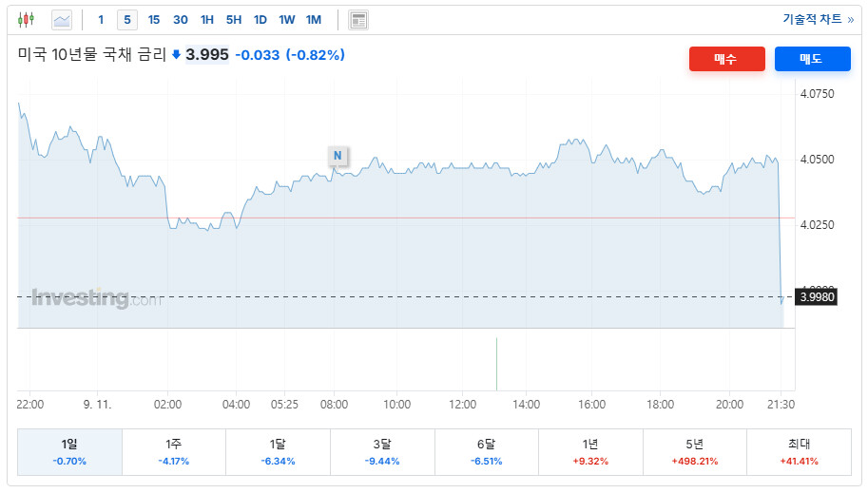Open the table view icon
This screenshot has height=493, width=868.
pyautogui.click(x=358, y=21)
